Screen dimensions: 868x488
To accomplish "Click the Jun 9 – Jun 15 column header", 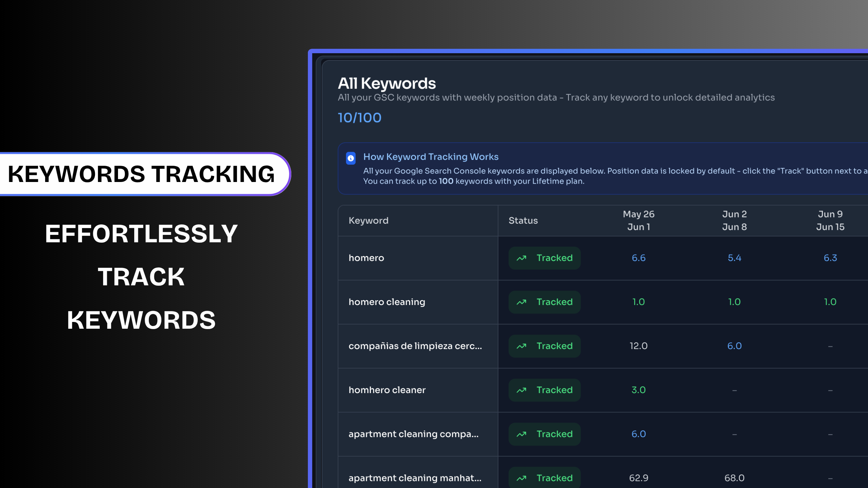I will click(830, 221).
